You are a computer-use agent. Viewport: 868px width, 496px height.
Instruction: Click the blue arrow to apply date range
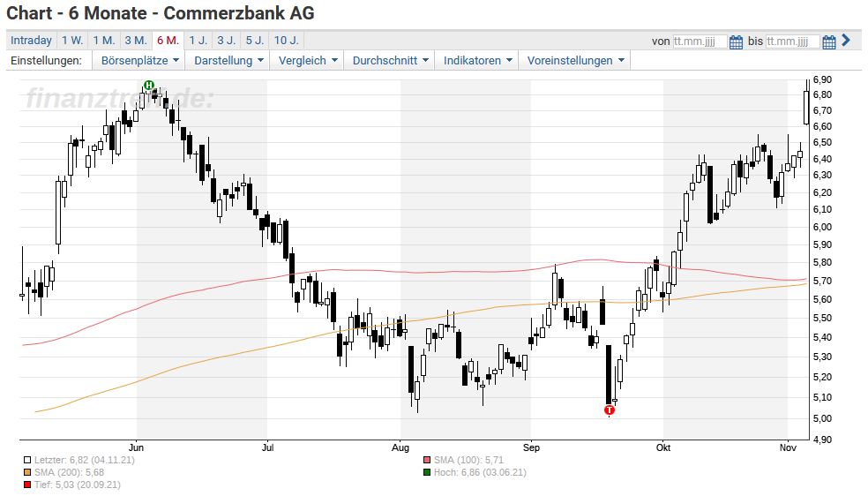tap(845, 40)
